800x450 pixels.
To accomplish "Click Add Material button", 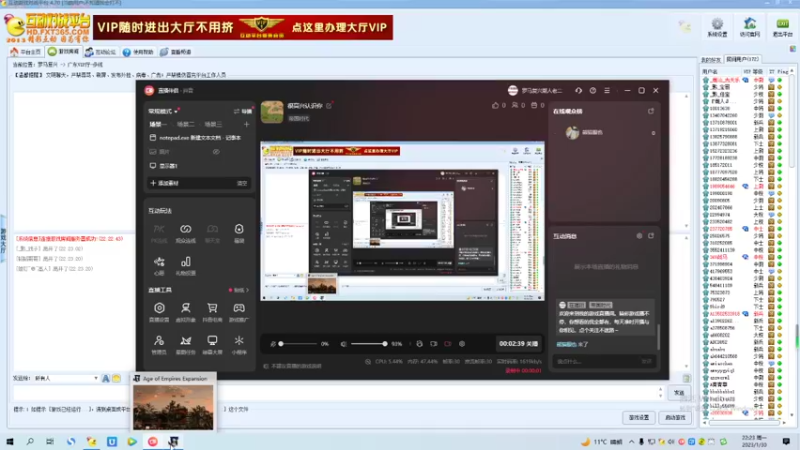I will 164,183.
